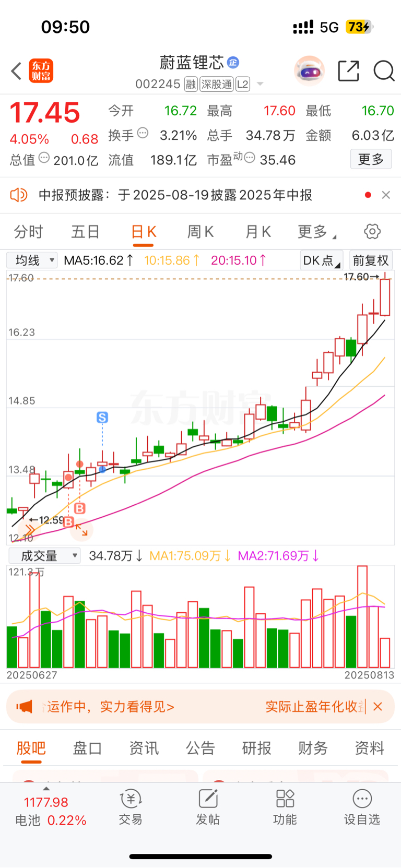This screenshot has width=401, height=868.
Task: Tap the back arrow icon
Action: 16,71
